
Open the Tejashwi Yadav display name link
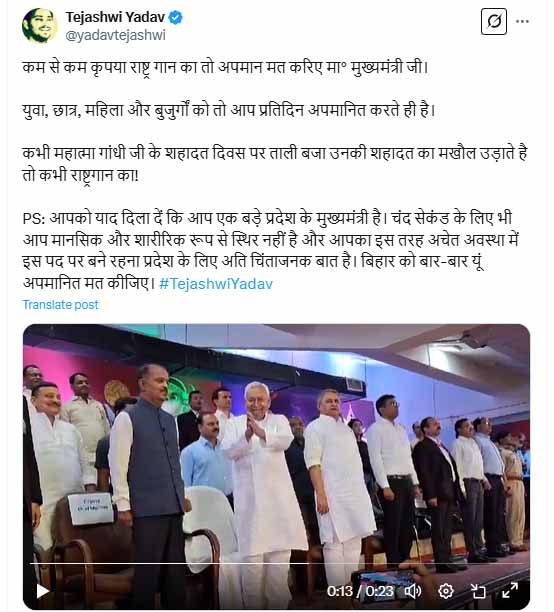pos(115,17)
